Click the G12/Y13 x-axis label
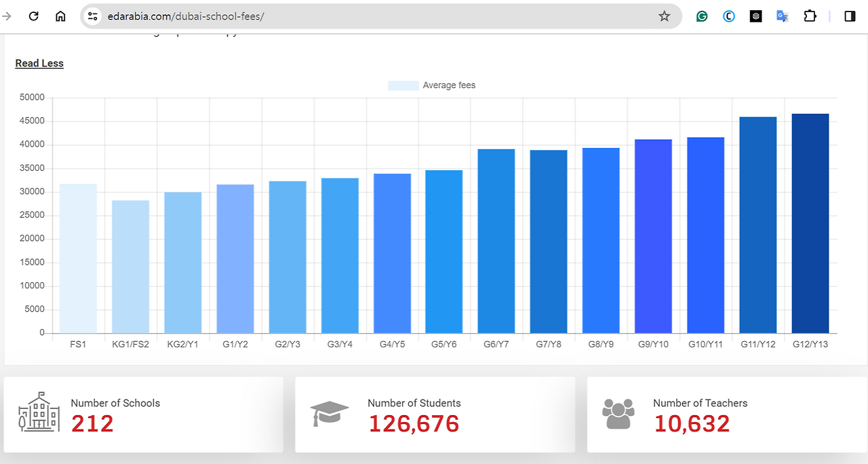The height and width of the screenshot is (464, 868). click(810, 345)
